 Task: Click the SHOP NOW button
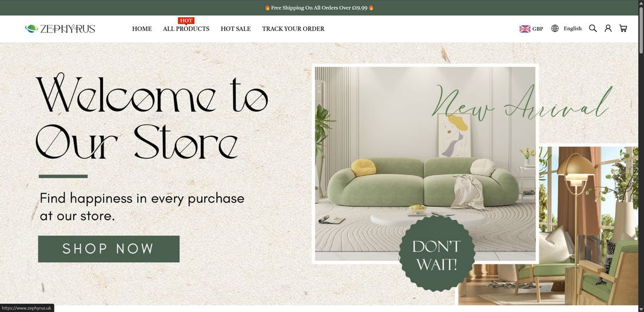(x=109, y=248)
